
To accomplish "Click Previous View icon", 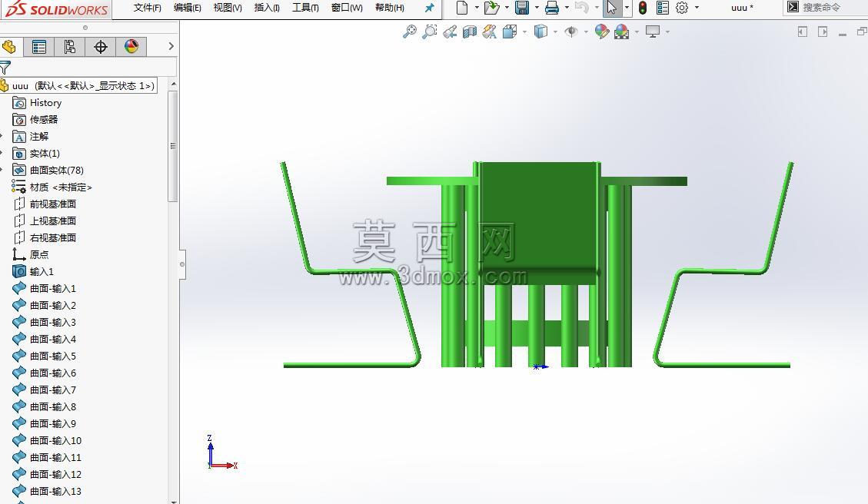I will (450, 31).
